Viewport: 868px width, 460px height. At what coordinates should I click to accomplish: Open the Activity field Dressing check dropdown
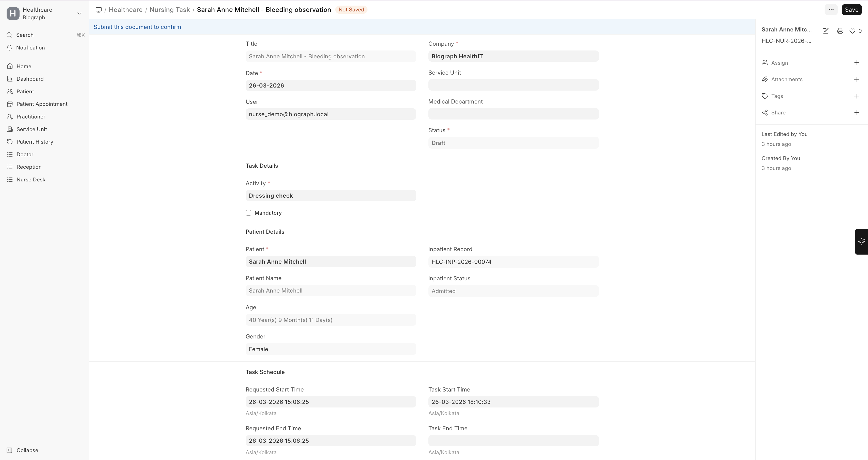(x=330, y=196)
